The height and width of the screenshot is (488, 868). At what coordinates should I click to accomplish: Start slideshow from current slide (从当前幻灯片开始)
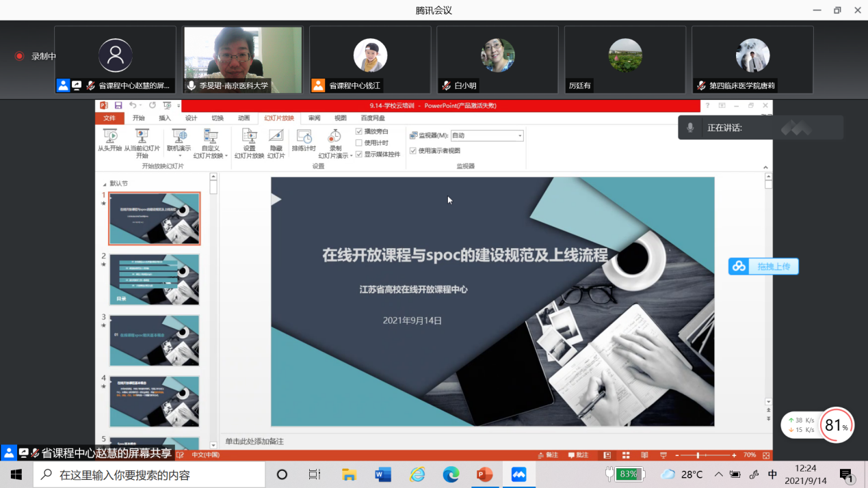[142, 137]
